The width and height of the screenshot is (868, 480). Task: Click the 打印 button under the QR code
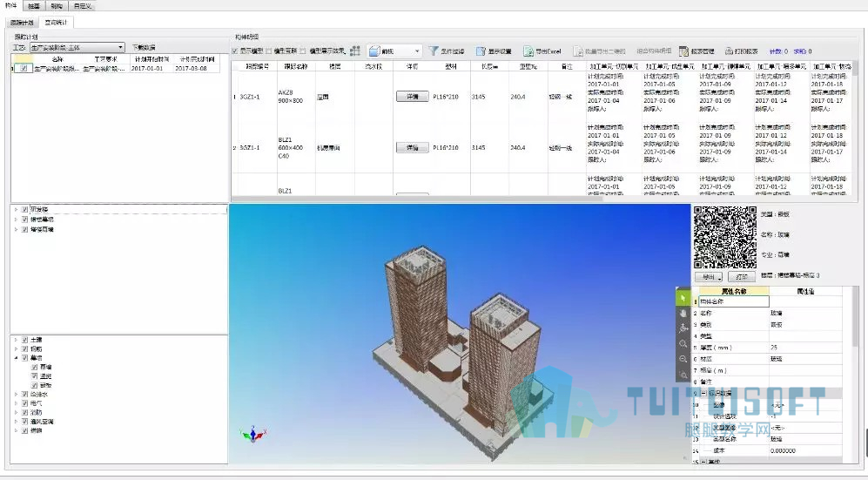[742, 276]
